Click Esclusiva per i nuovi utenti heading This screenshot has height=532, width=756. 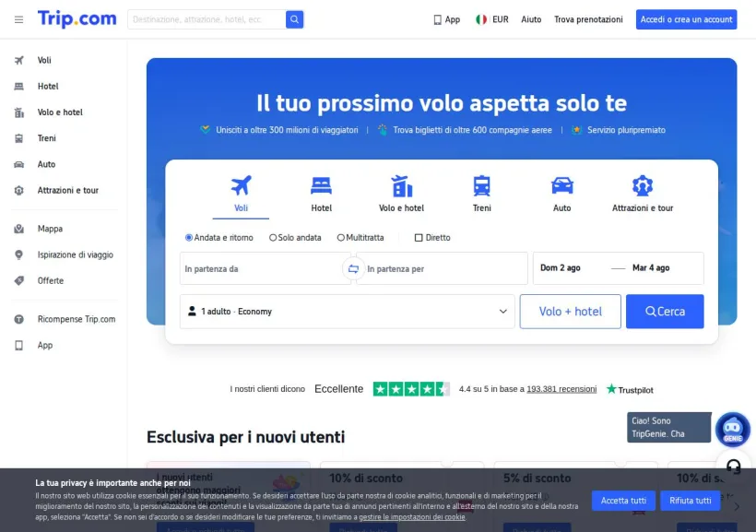tap(246, 437)
